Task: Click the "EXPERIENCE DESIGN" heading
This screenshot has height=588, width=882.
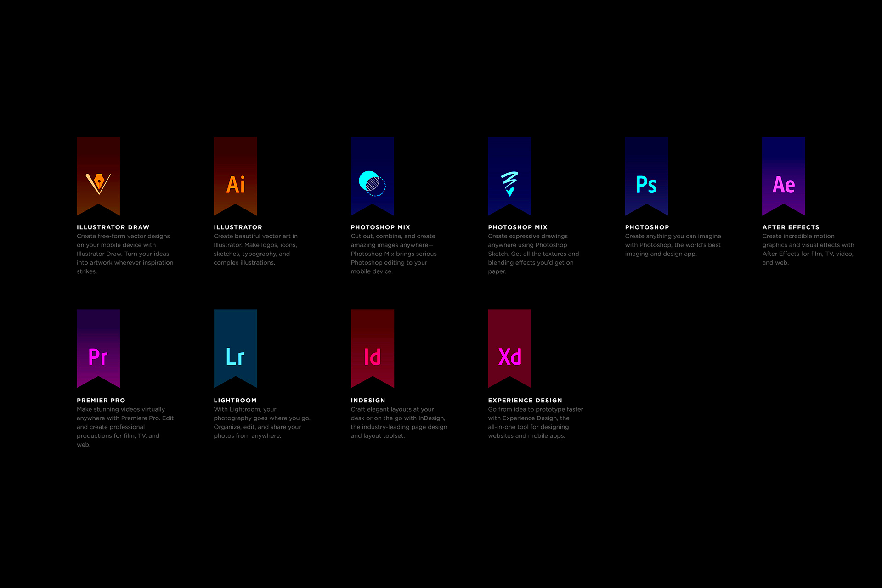Action: 525,401
